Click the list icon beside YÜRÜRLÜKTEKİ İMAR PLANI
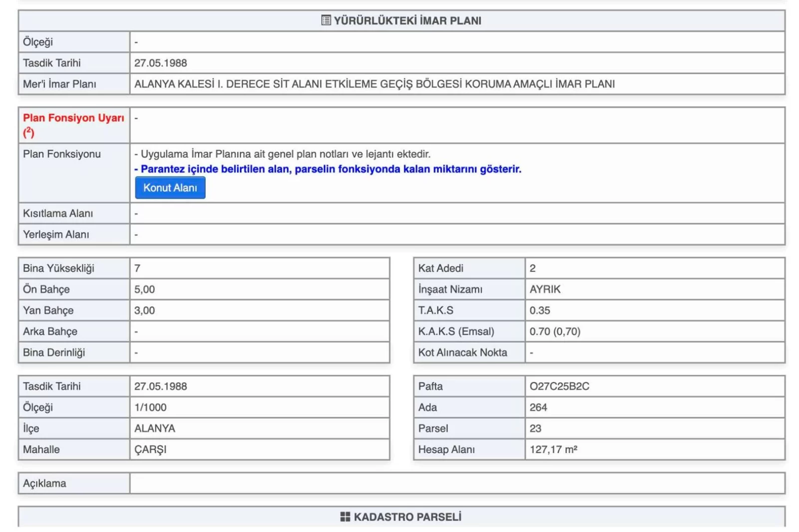Screen dimensions: 799x532 (x=326, y=20)
